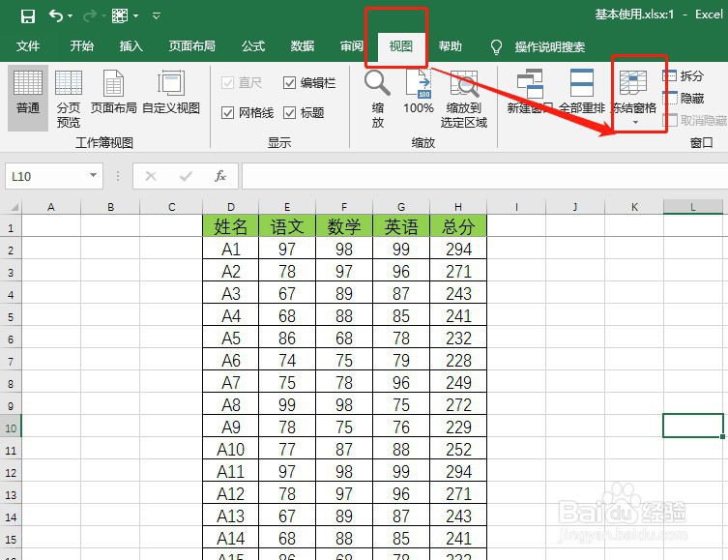Switch to the 页面布局 ribbon tab
The height and width of the screenshot is (560, 728).
coord(191,46)
